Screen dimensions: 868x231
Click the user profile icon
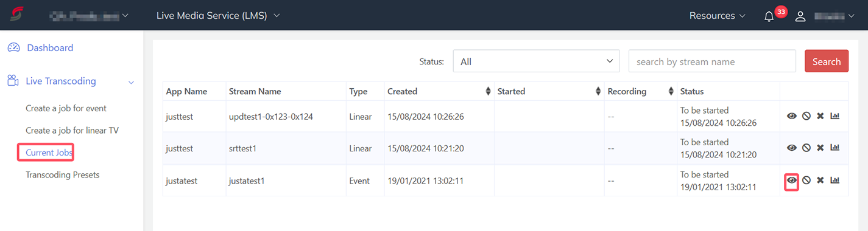pos(800,16)
